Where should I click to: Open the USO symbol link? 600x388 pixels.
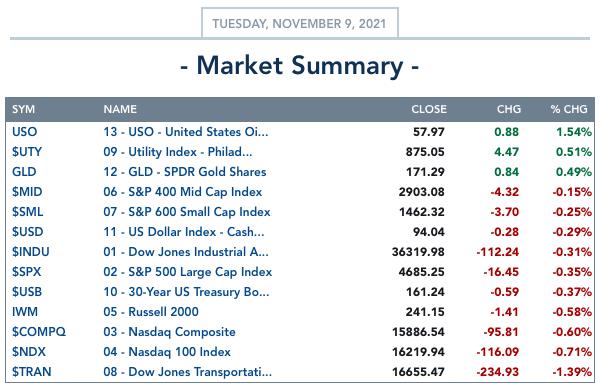[x=24, y=132]
